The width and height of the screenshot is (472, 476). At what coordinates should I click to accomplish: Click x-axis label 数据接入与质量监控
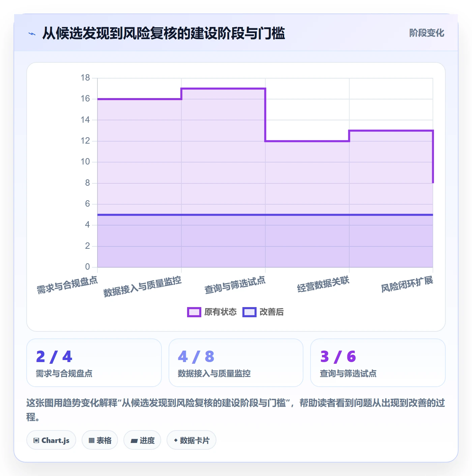[x=142, y=287]
